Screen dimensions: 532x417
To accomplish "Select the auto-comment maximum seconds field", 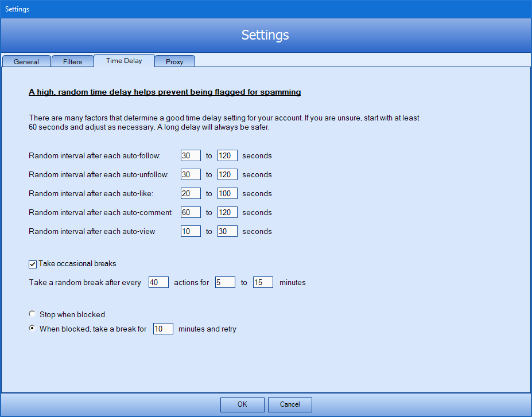I will tap(227, 213).
